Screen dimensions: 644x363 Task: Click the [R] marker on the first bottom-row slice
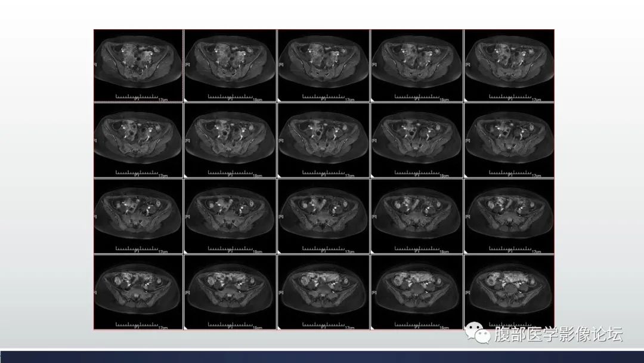[95, 292]
